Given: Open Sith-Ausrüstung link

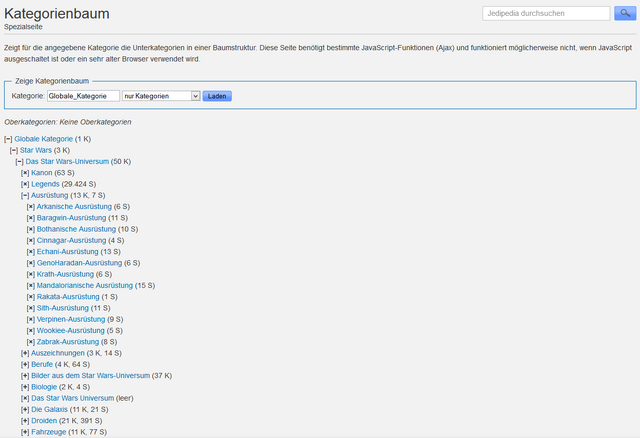Looking at the screenshot, I should 63,308.
